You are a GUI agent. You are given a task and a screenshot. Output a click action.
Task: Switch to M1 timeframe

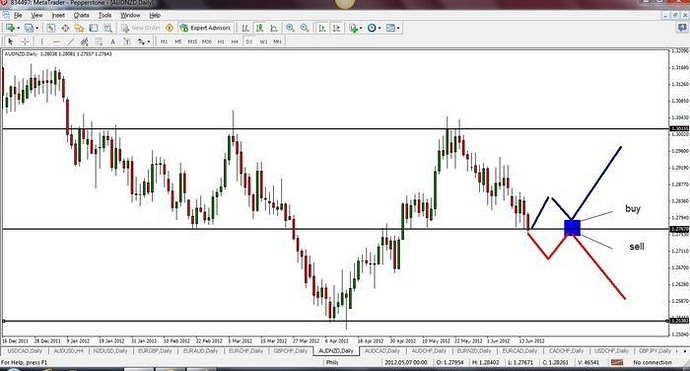click(x=164, y=41)
